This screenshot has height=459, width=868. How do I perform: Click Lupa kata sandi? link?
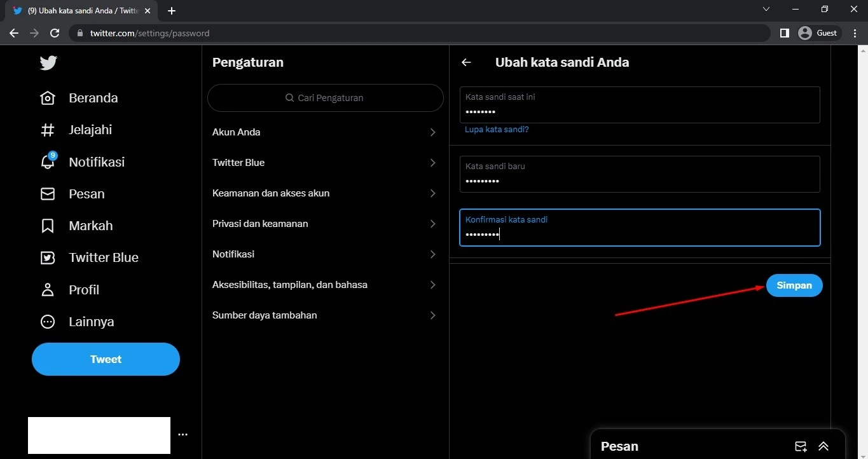click(497, 129)
